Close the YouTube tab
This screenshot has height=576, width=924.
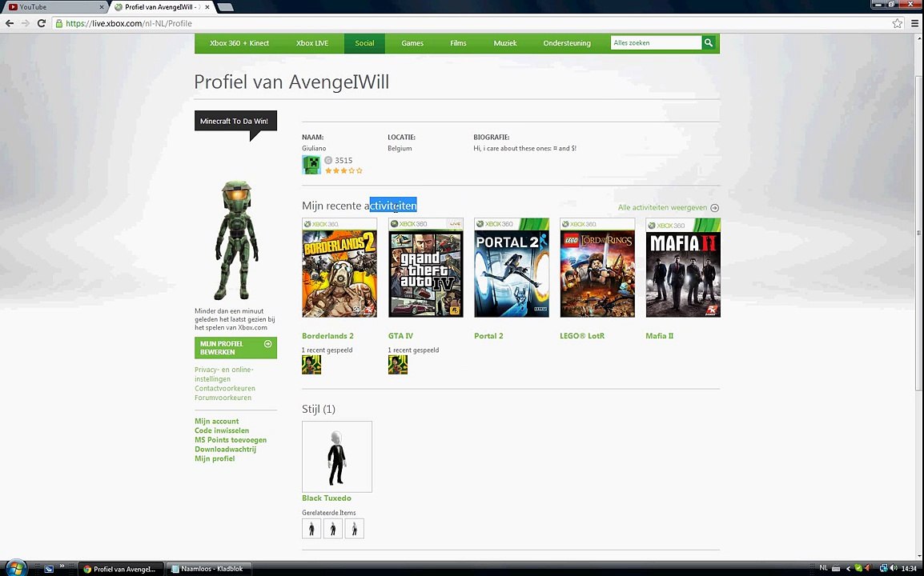[x=102, y=7]
